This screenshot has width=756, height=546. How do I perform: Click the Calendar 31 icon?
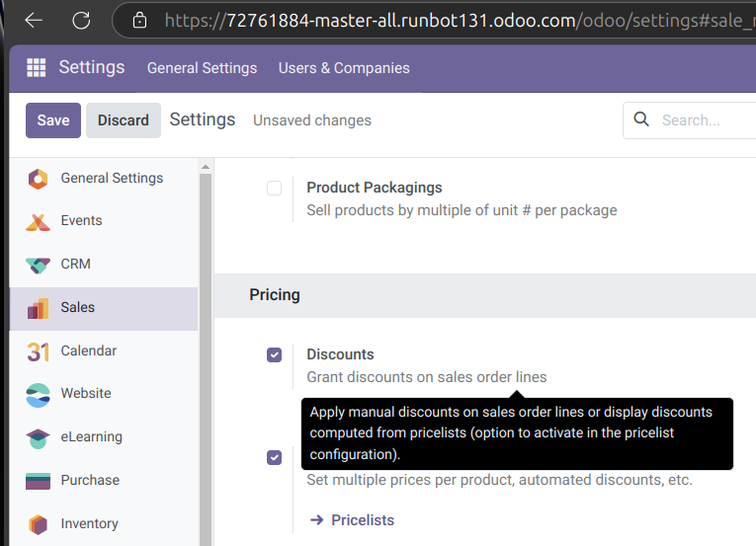(38, 351)
